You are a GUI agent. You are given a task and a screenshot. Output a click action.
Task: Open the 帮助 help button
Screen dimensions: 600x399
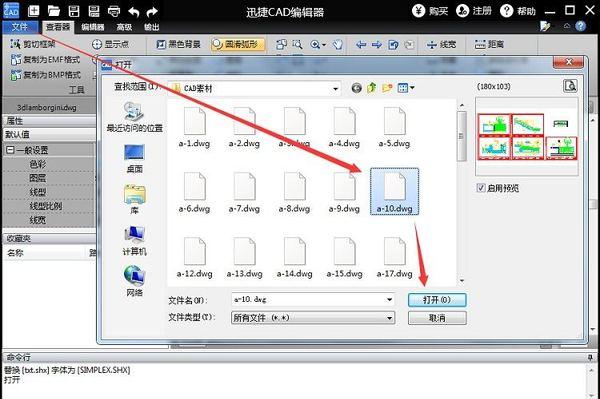[518, 11]
